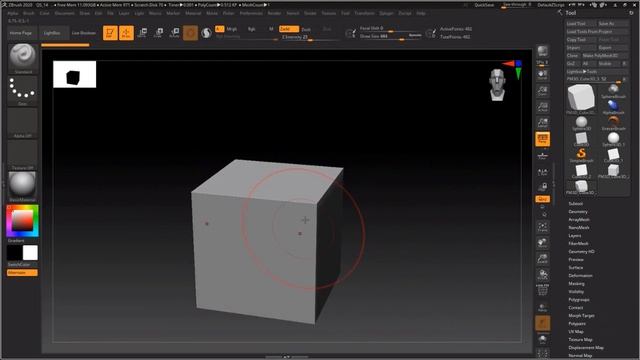Toggle the A button beside Mrgb
The image size is (640, 360).
pos(219,29)
